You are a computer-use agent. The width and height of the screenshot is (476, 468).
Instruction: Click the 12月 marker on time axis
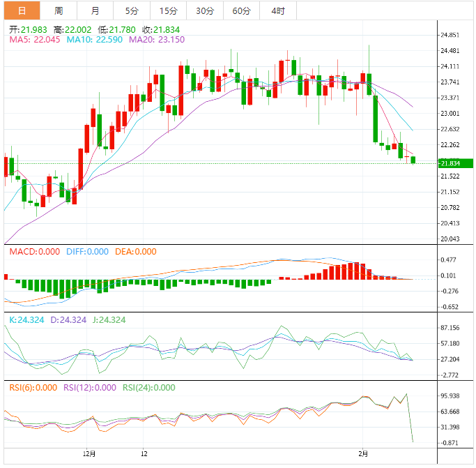coord(89,454)
